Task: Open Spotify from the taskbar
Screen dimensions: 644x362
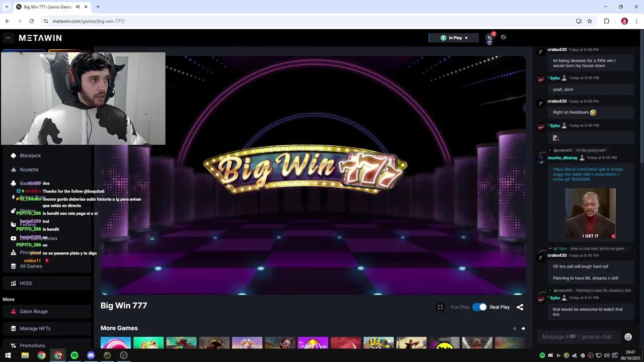Action: pyautogui.click(x=74, y=355)
